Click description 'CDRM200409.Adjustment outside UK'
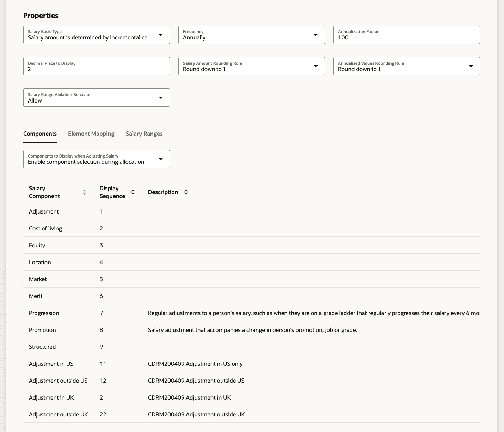 tap(196, 414)
